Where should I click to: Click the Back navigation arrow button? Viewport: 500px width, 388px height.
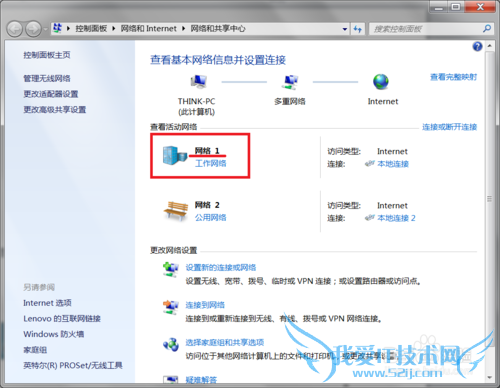pos(15,29)
